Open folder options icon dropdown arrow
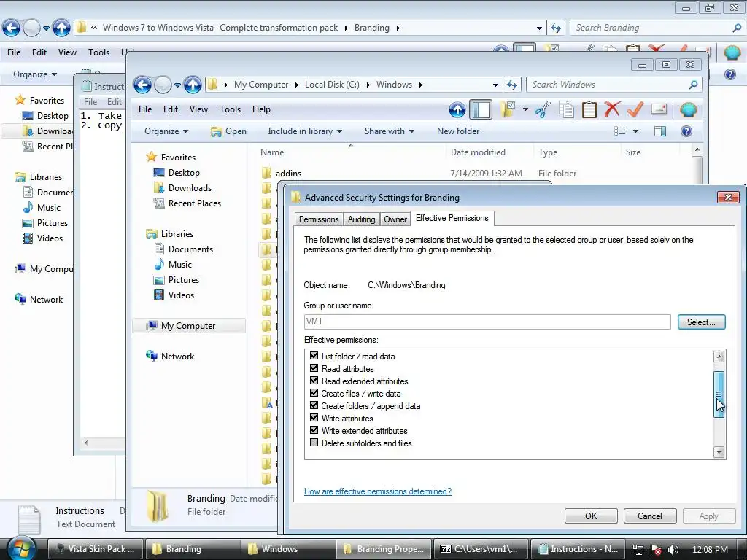The height and width of the screenshot is (560, 747). coord(525,109)
